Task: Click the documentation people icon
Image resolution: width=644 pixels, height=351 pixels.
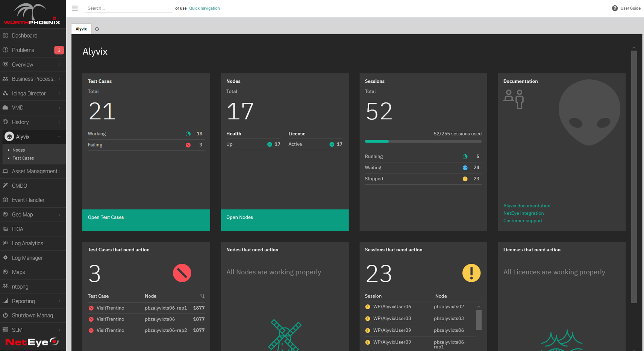Action: 514,99
